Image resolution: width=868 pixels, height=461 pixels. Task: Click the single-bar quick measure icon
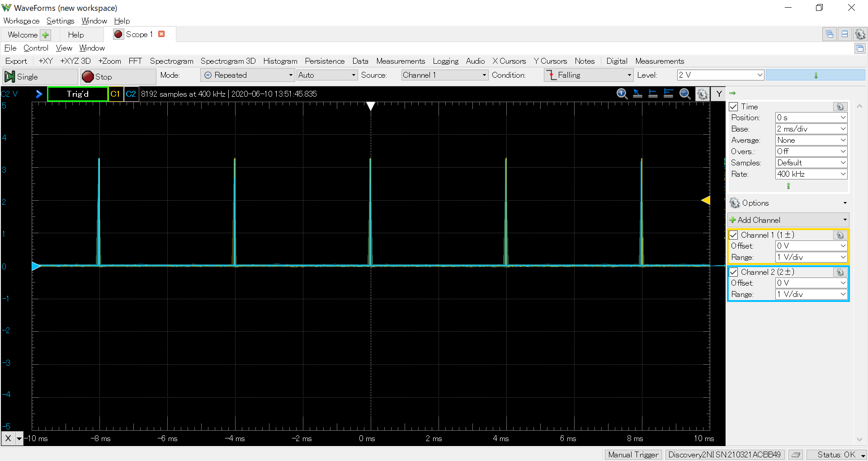[x=653, y=94]
